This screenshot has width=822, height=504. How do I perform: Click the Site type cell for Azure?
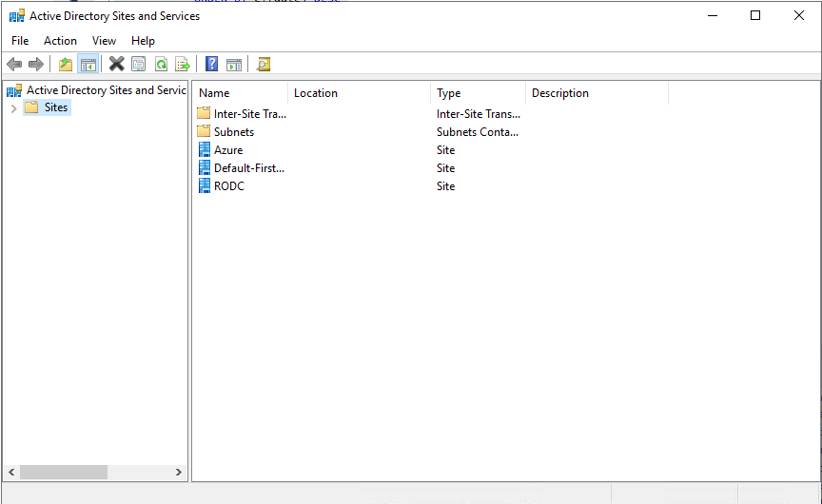[x=445, y=150]
